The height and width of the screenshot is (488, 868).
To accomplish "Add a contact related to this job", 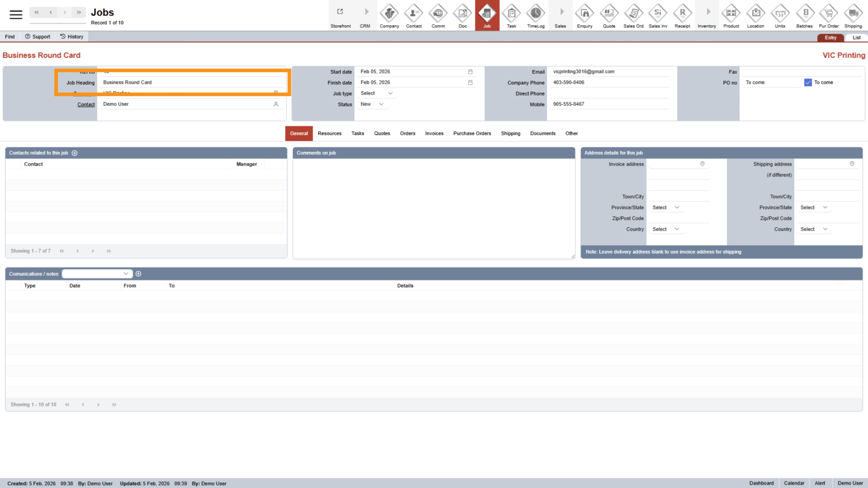I will click(74, 153).
